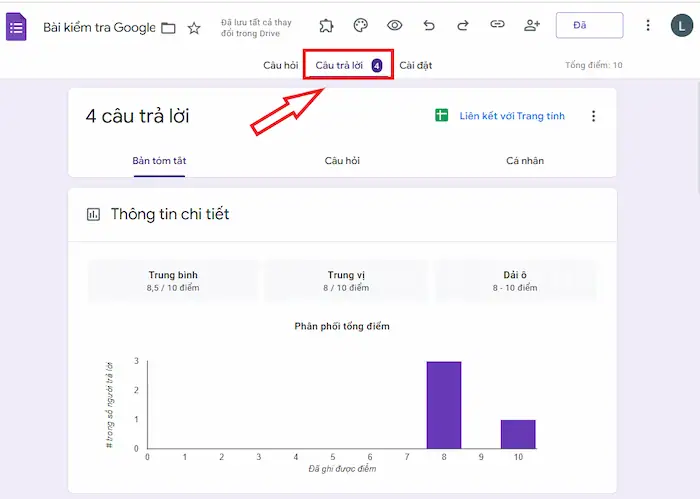Open the customize theme palette icon
Viewport: 700px width, 499px height.
point(361,25)
